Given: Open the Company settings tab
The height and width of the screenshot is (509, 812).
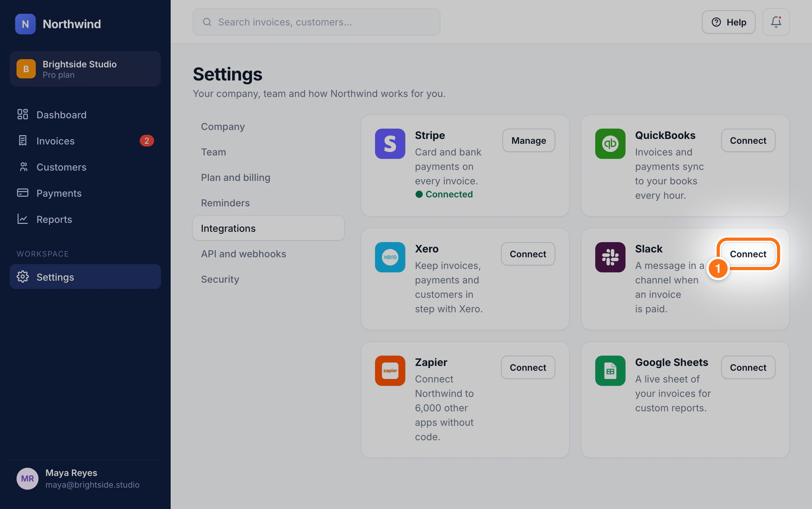Looking at the screenshot, I should (268, 127).
